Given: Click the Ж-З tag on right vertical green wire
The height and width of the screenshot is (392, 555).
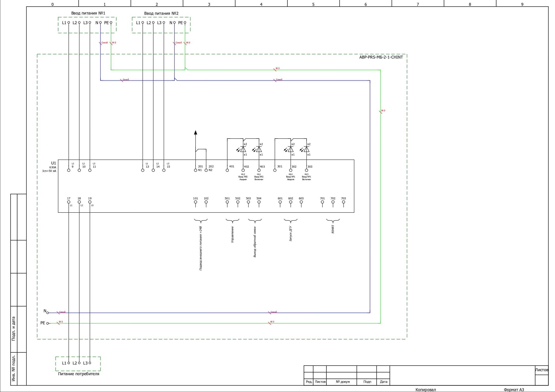Looking at the screenshot, I should (383, 111).
